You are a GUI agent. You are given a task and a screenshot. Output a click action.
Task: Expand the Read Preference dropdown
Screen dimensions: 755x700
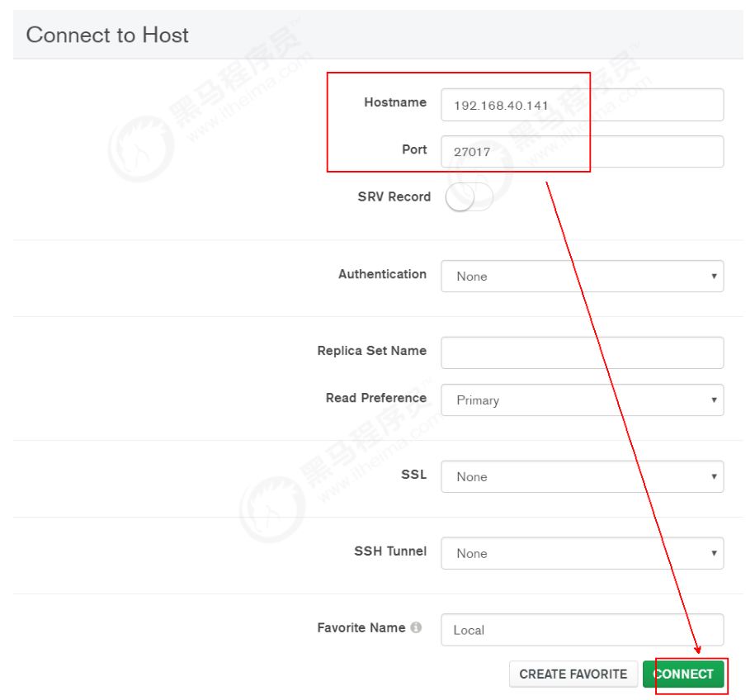click(x=582, y=400)
